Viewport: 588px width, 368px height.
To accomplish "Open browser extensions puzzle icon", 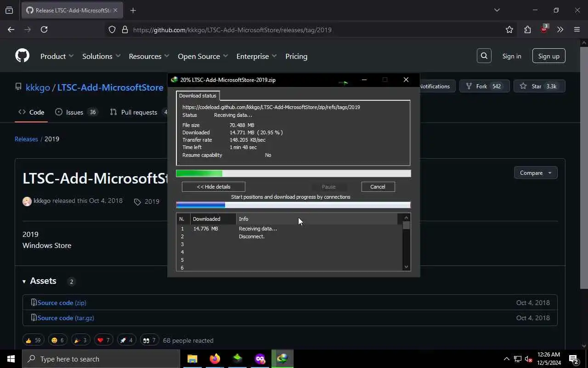I will click(527, 29).
